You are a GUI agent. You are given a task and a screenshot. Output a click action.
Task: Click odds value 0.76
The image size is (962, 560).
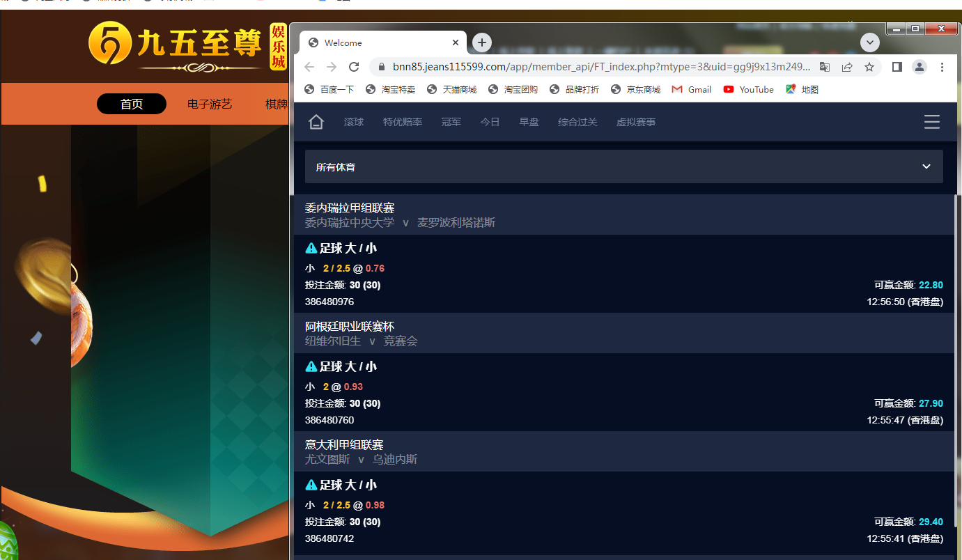pos(375,268)
